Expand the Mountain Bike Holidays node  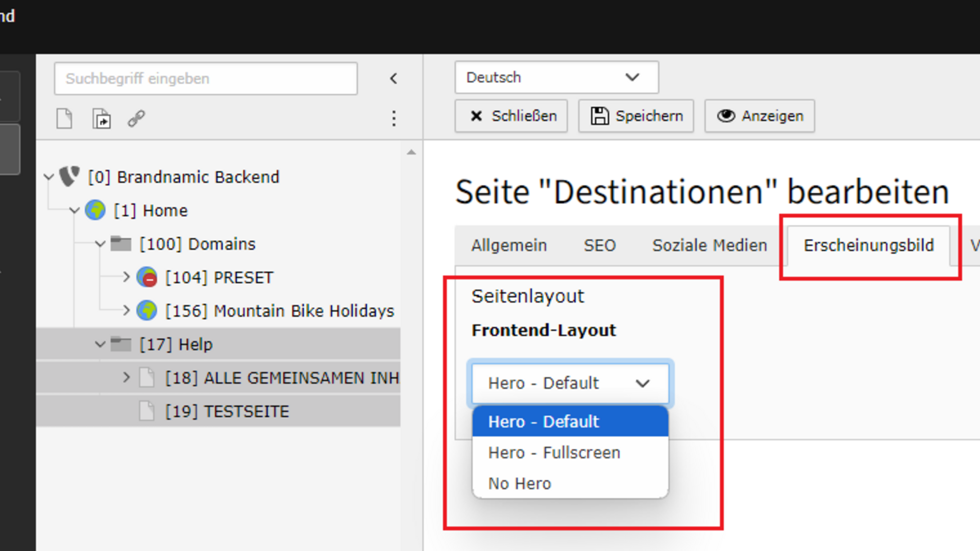(x=126, y=310)
